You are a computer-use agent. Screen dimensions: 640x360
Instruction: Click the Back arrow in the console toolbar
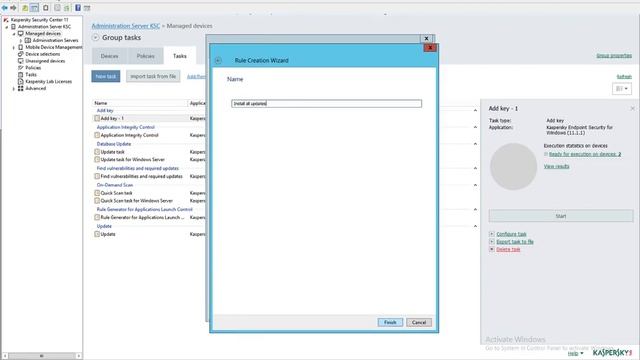click(x=4, y=8)
